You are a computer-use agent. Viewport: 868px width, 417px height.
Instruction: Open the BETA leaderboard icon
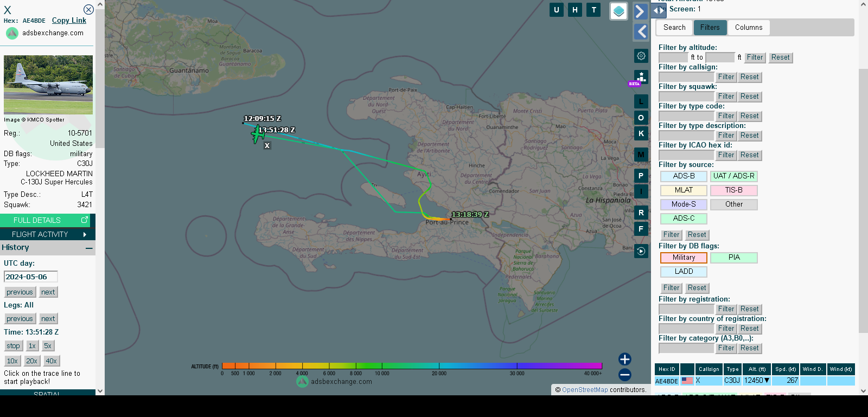pyautogui.click(x=641, y=78)
